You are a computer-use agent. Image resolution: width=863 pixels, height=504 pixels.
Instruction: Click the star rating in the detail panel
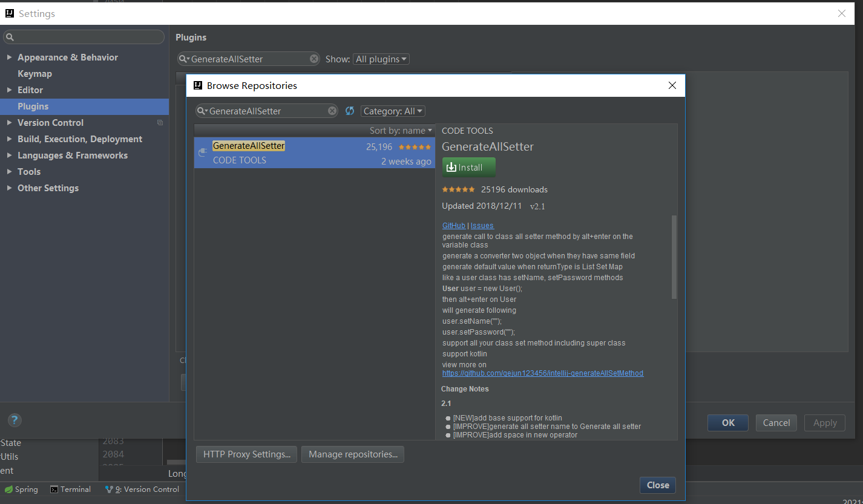[459, 189]
